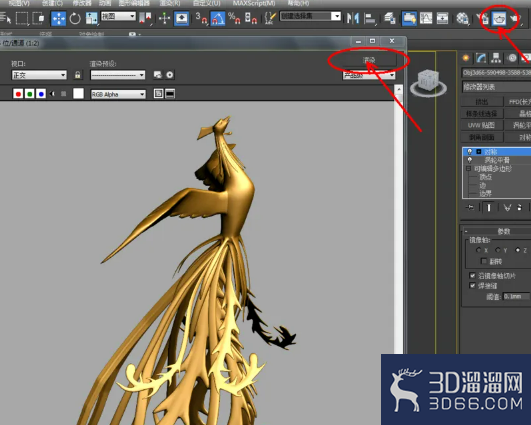This screenshot has height=425, width=531.
Task: Open the render preset dropdown
Action: [x=118, y=75]
